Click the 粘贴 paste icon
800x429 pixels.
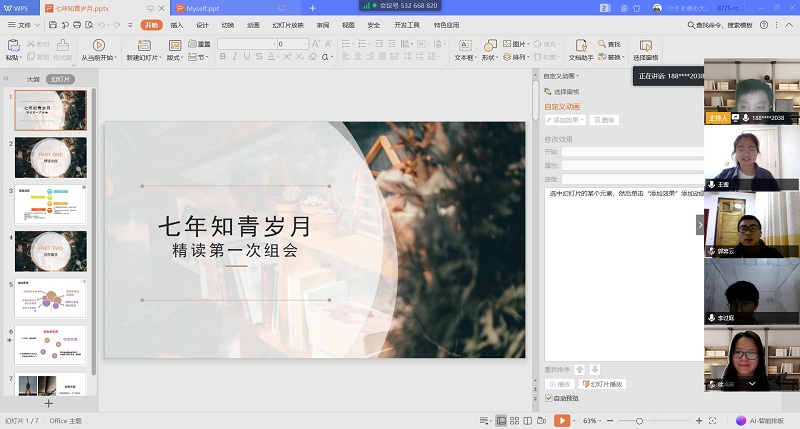click(14, 45)
